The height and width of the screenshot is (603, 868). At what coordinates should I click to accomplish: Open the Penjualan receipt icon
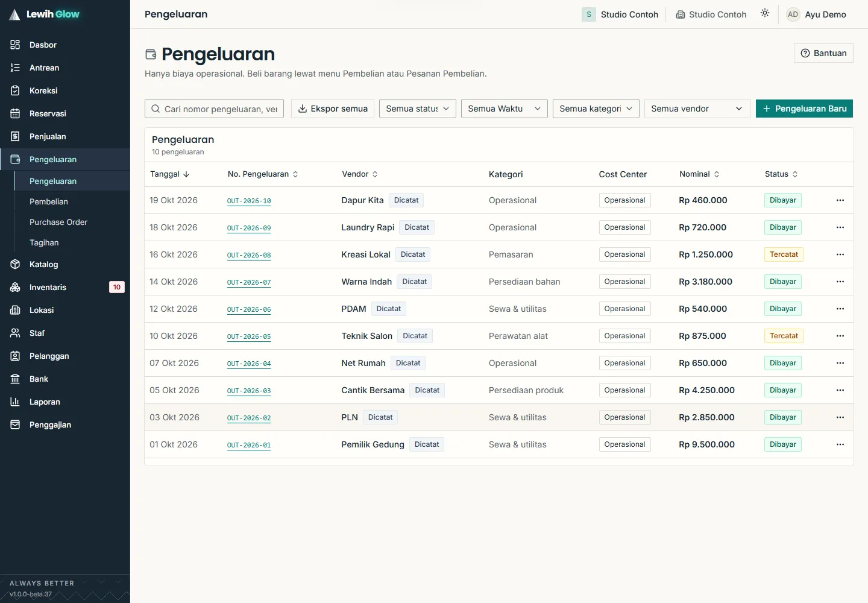[x=15, y=136]
